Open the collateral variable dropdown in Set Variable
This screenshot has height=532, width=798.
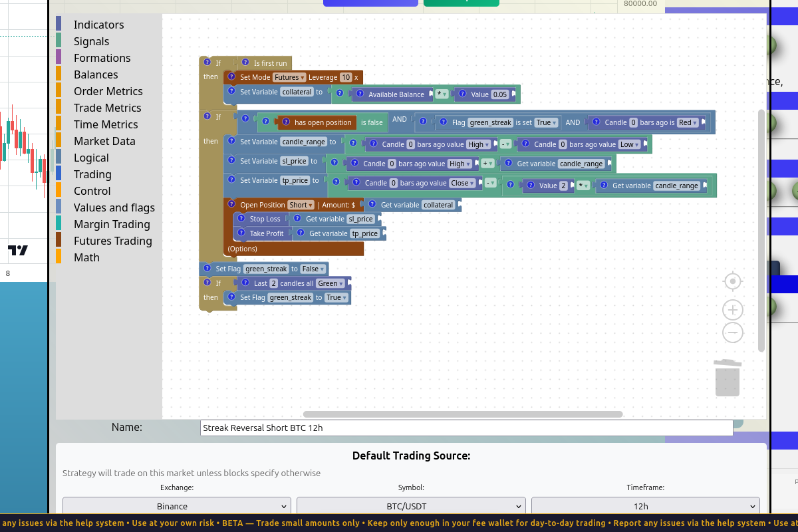(x=297, y=92)
